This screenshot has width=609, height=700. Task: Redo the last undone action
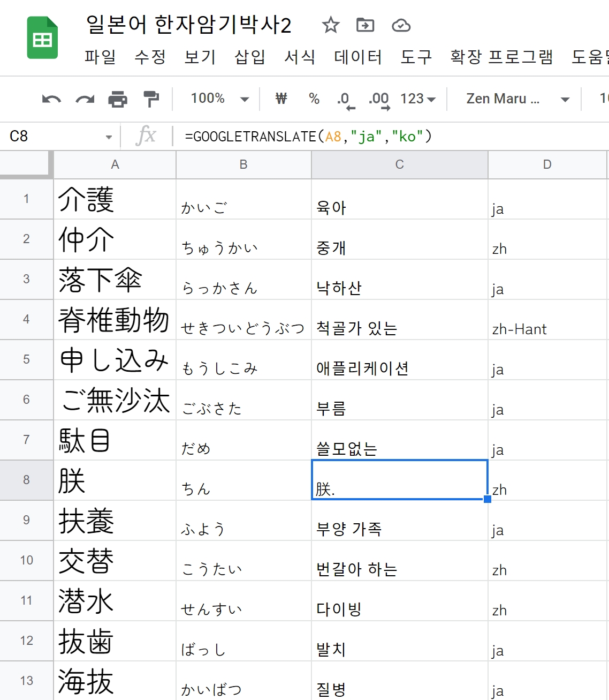click(85, 99)
